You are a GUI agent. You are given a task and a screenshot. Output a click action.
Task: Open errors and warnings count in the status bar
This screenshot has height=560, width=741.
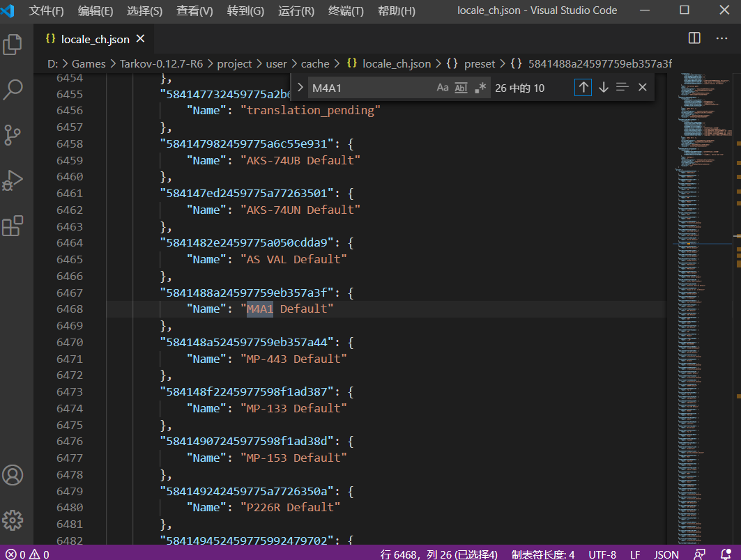click(x=27, y=554)
